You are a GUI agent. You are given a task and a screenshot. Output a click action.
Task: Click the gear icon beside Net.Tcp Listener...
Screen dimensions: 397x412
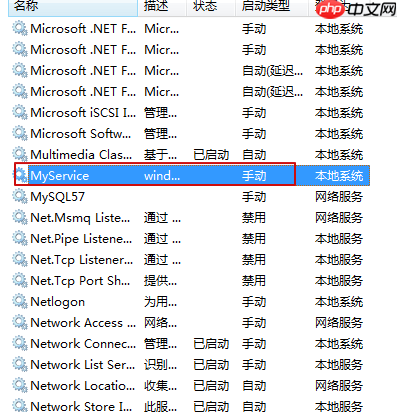(x=20, y=259)
